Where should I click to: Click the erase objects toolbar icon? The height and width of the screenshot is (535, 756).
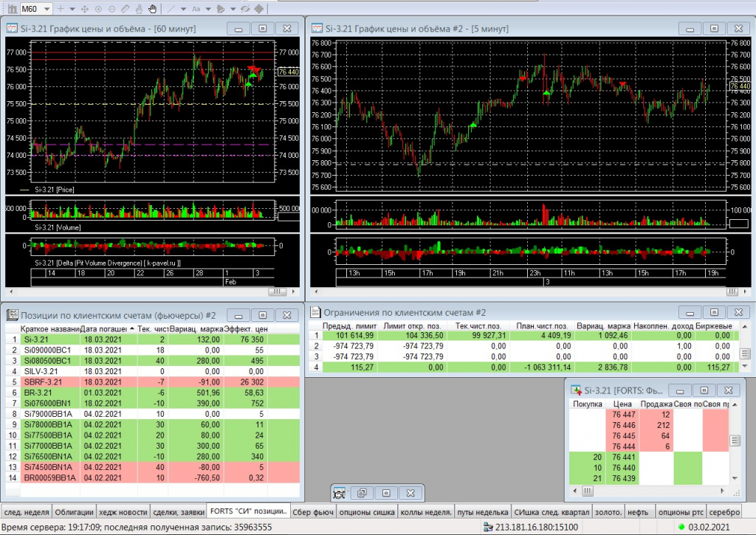[x=259, y=9]
